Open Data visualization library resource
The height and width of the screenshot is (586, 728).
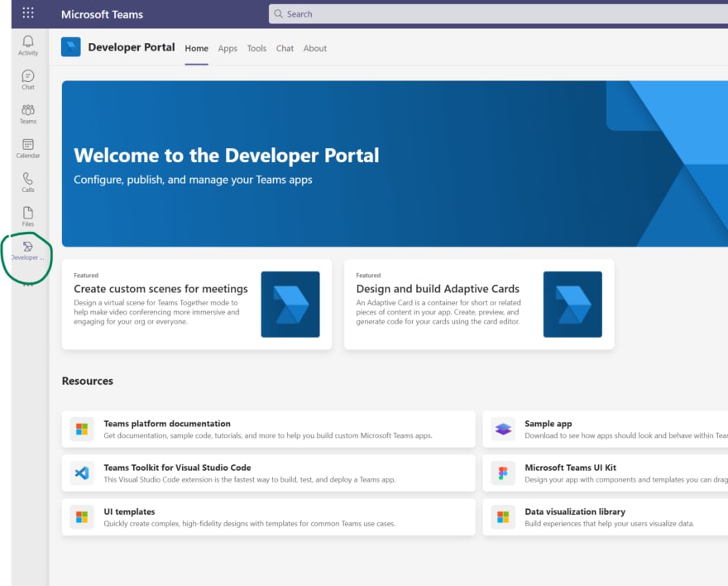point(606,516)
